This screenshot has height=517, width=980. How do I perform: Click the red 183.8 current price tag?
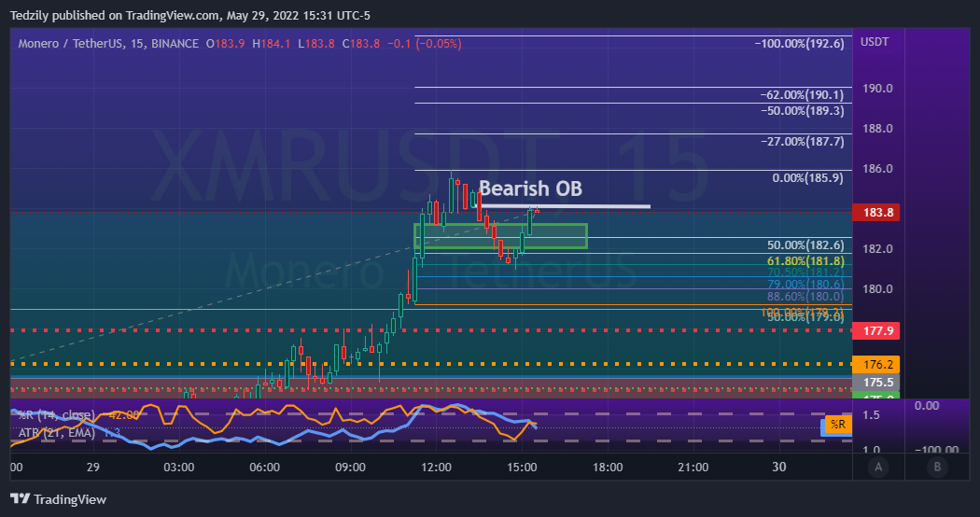(x=876, y=213)
